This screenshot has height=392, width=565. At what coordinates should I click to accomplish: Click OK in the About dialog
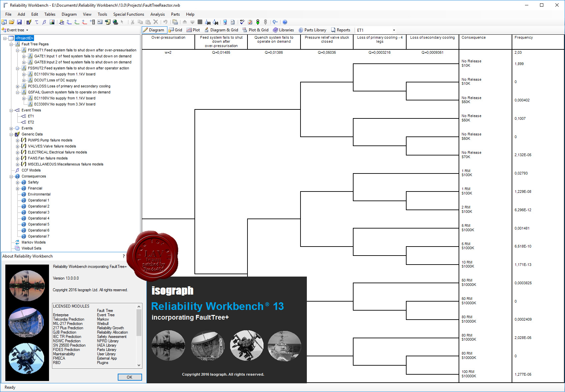click(130, 377)
